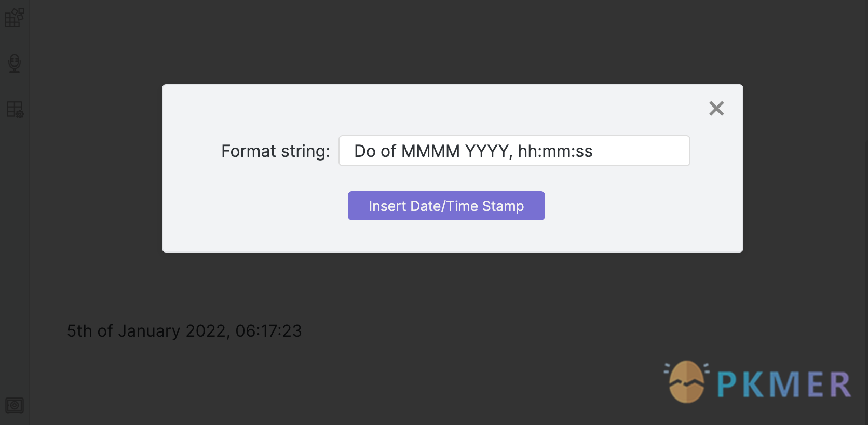Screen dimensions: 868x425
Task: Open the vault switcher safe icon
Action: [15, 405]
